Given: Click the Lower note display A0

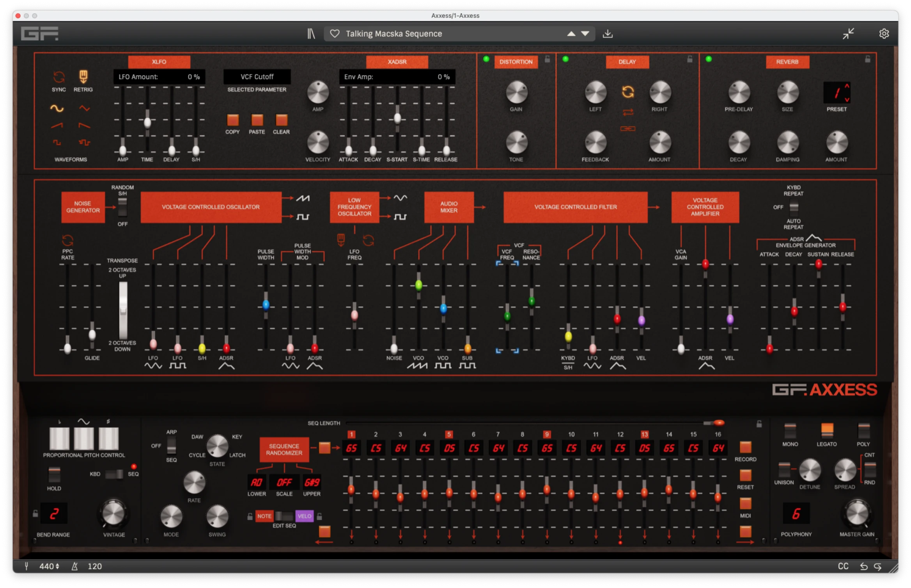Looking at the screenshot, I should coord(257,482).
